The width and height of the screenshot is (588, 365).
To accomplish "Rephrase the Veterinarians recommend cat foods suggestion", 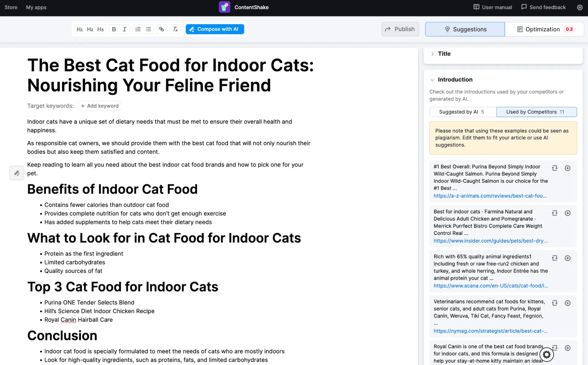I will [x=555, y=303].
